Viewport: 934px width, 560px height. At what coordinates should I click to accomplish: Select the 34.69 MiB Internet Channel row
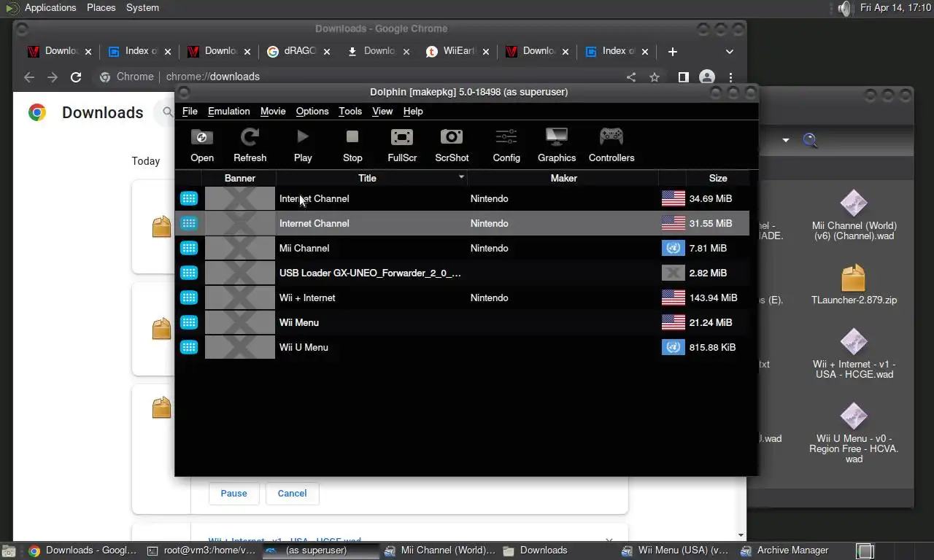pos(463,198)
